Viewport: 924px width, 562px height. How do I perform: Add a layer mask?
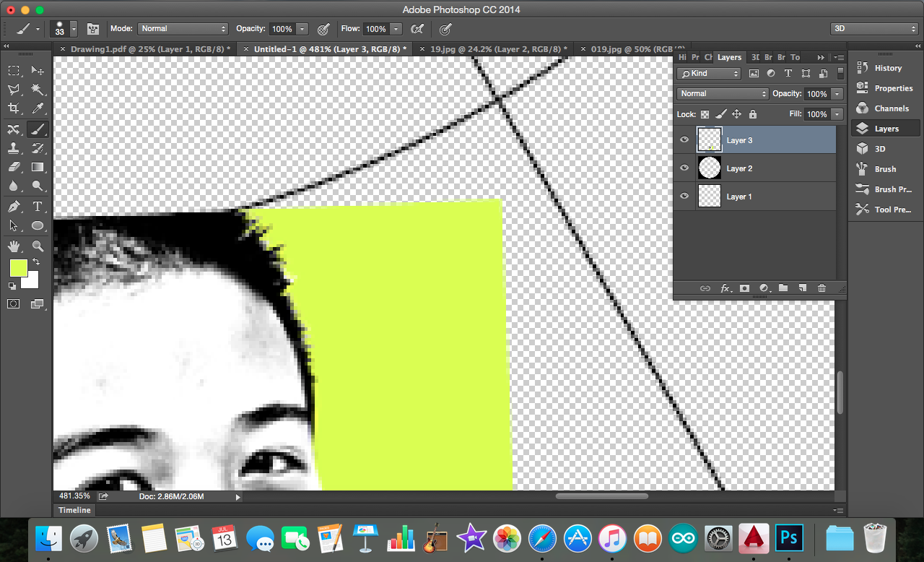[x=744, y=288]
